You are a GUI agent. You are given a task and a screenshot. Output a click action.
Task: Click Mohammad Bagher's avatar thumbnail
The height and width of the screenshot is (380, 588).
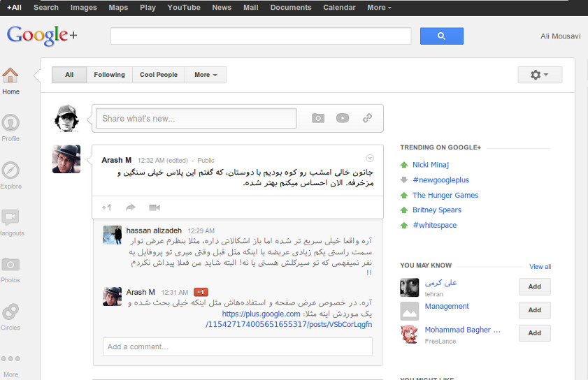(409, 335)
